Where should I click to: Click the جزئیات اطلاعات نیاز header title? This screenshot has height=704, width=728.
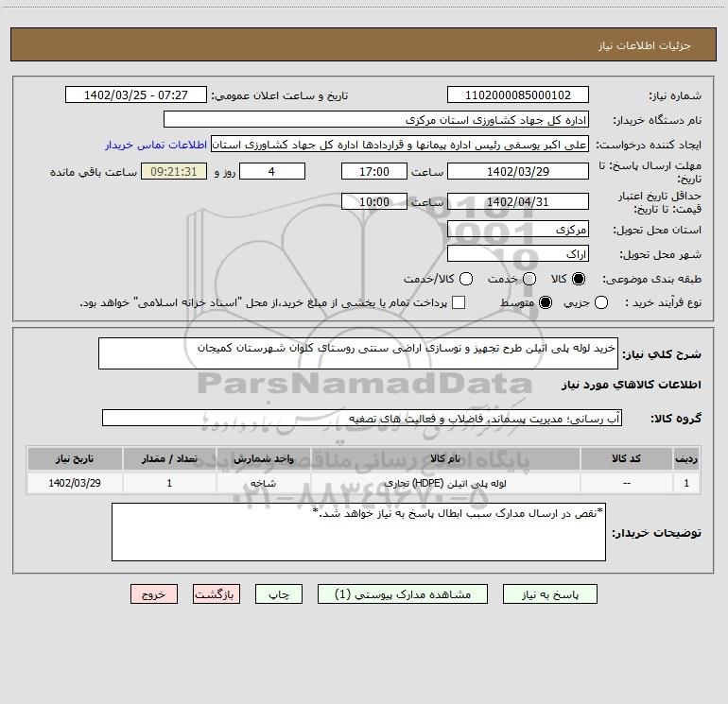pos(645,45)
